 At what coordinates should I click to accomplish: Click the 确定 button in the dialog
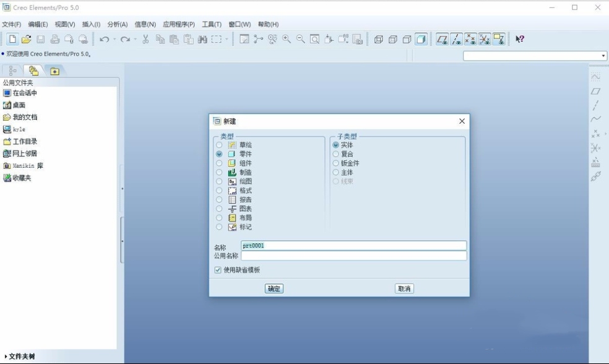click(274, 288)
